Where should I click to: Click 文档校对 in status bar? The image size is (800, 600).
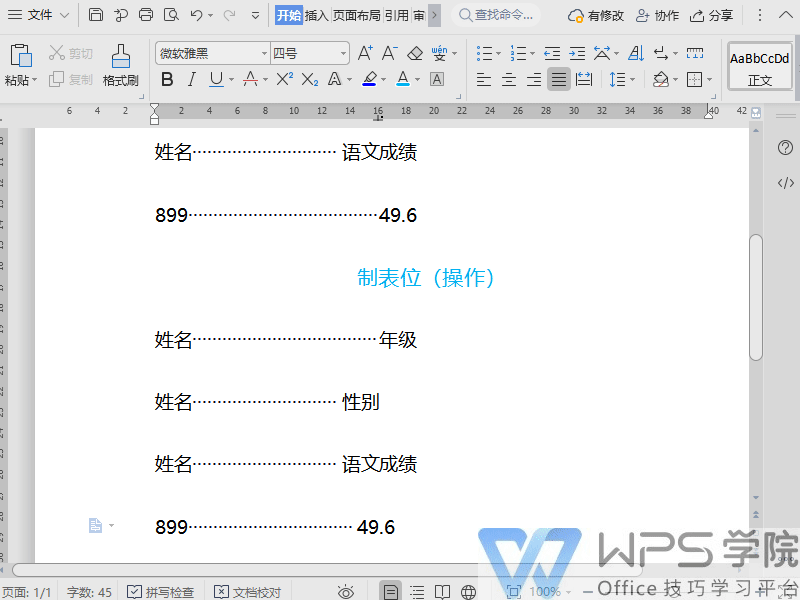(x=247, y=592)
